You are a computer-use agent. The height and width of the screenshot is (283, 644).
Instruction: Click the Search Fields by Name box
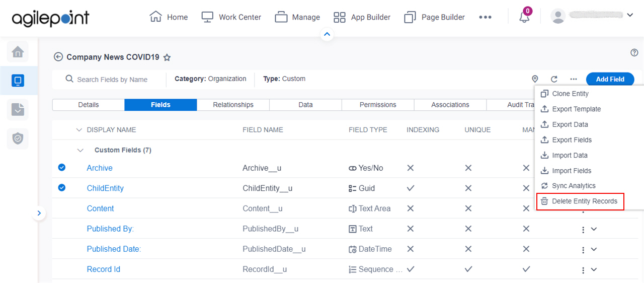click(x=112, y=80)
